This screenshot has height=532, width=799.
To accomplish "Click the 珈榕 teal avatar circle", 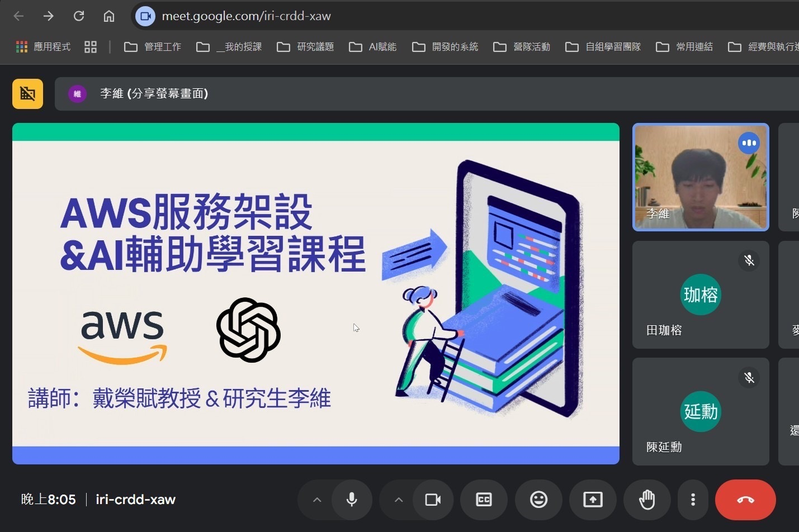I will click(x=701, y=294).
